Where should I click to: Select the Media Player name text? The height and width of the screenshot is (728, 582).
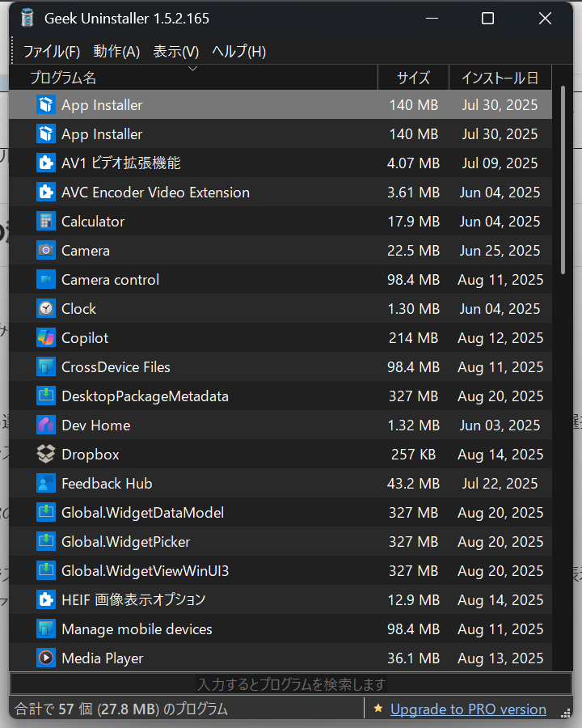103,658
